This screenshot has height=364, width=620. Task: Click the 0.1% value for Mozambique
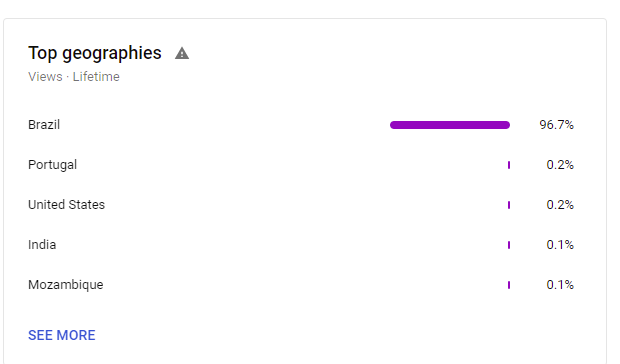(560, 285)
